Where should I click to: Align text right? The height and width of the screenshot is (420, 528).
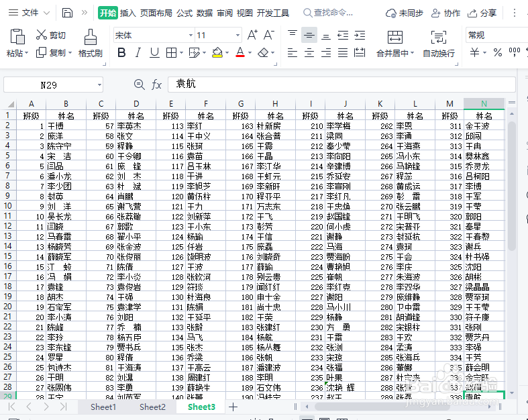(325, 52)
